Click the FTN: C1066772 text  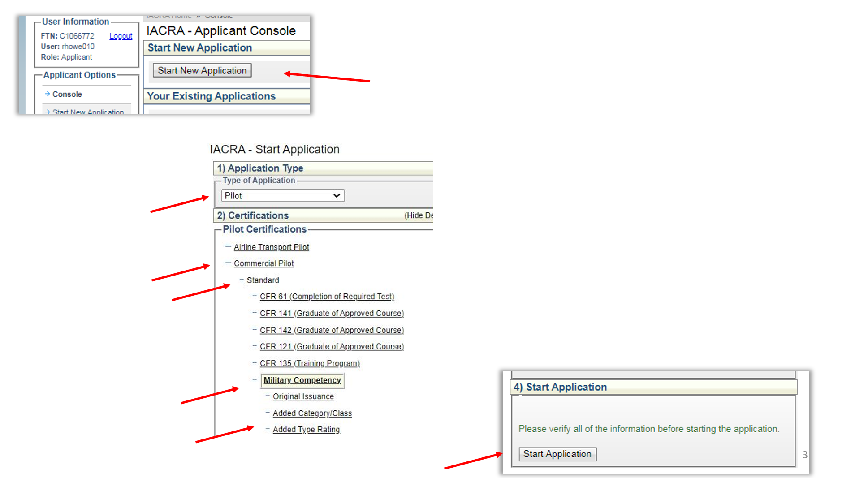(x=67, y=36)
